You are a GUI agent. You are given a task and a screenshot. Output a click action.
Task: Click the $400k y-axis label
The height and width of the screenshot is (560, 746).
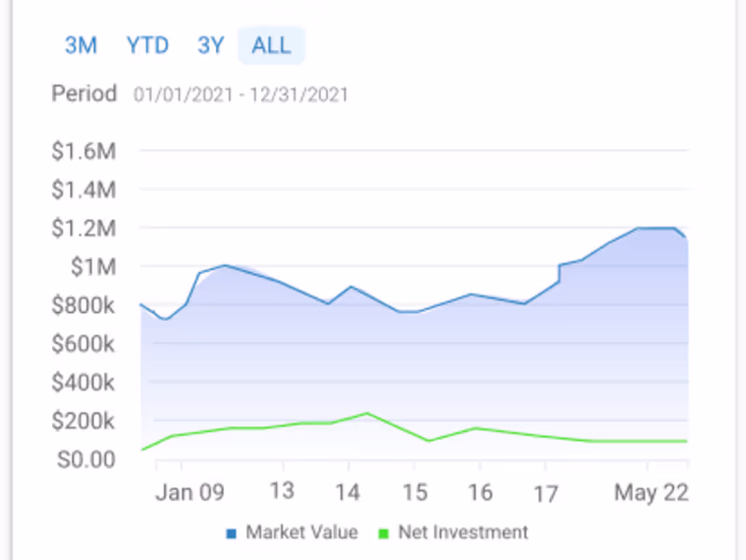click(83, 382)
